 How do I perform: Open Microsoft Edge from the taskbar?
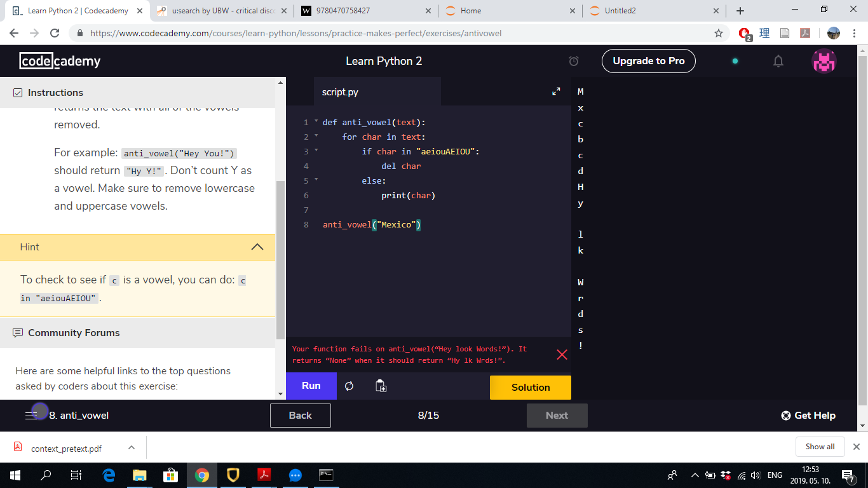click(x=109, y=475)
